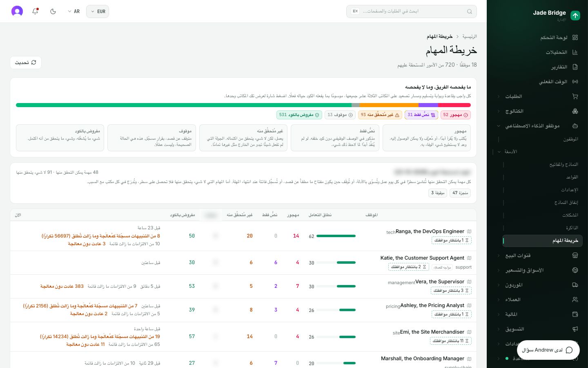Click the orange segment of the coverage bar
Image resolution: width=588 pixels, height=368 pixels.
tap(389, 105)
